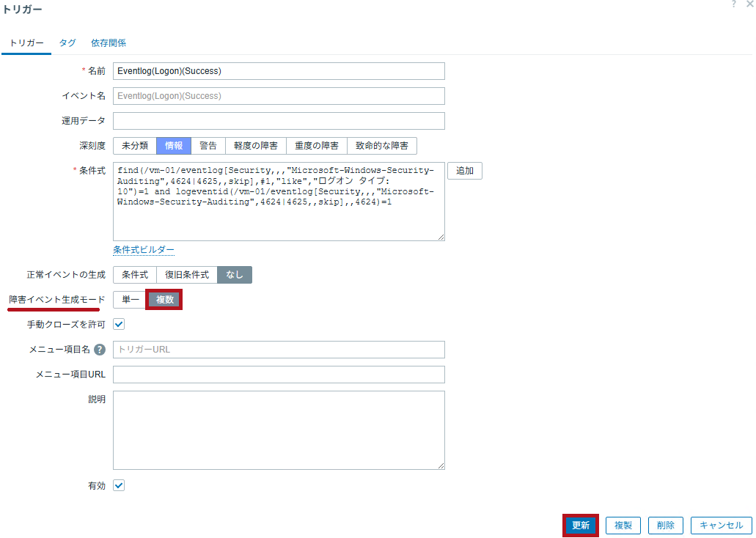Open the 条件式ビルダー link
The image size is (756, 538).
[144, 250]
